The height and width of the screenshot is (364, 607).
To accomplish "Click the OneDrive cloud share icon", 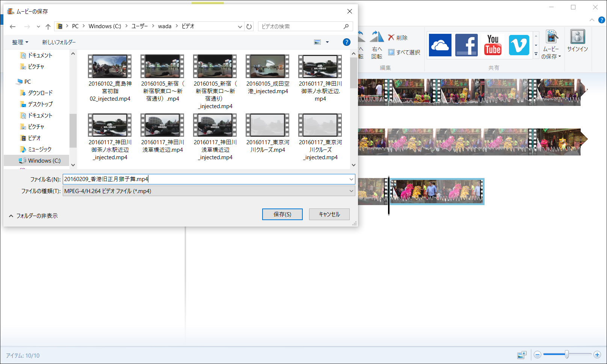I will 440,45.
